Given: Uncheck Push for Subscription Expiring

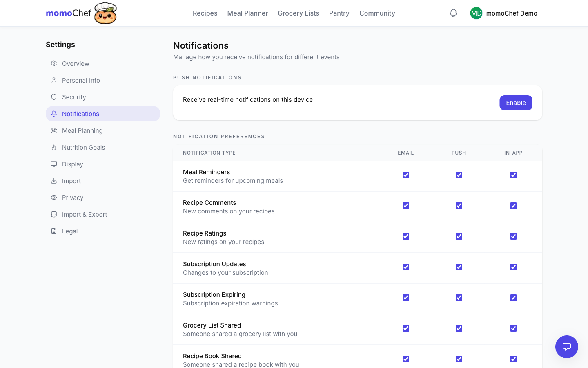Looking at the screenshot, I should tap(459, 298).
